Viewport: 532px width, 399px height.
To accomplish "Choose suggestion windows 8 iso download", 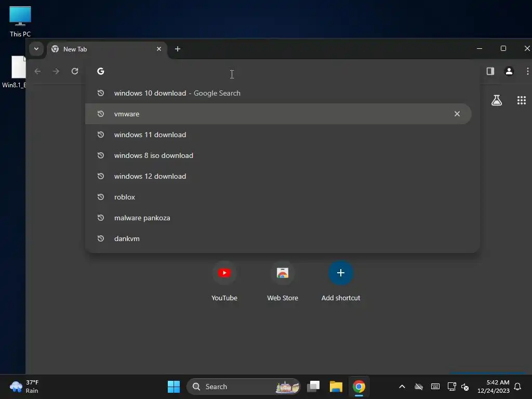I will point(278,155).
